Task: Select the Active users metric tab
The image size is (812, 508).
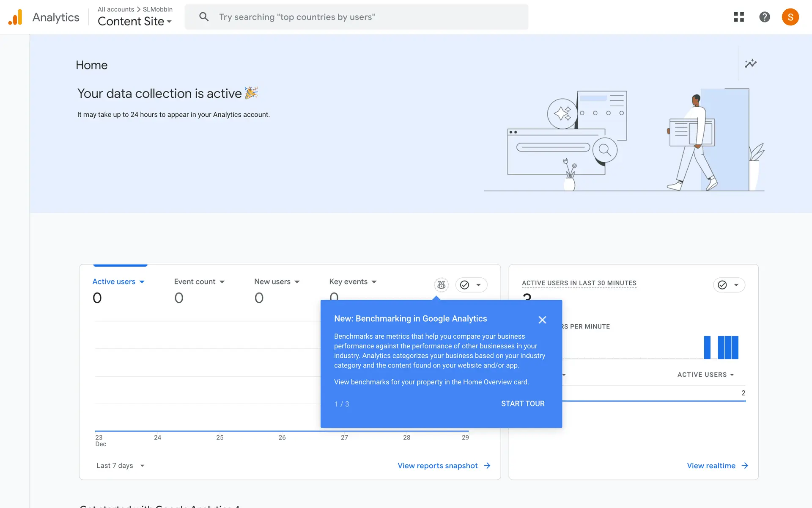Action: [x=114, y=282]
